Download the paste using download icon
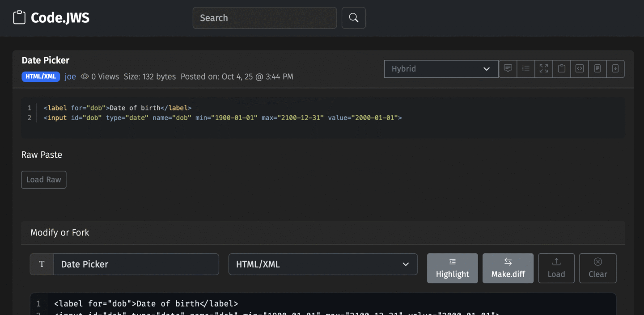 pos(615,69)
